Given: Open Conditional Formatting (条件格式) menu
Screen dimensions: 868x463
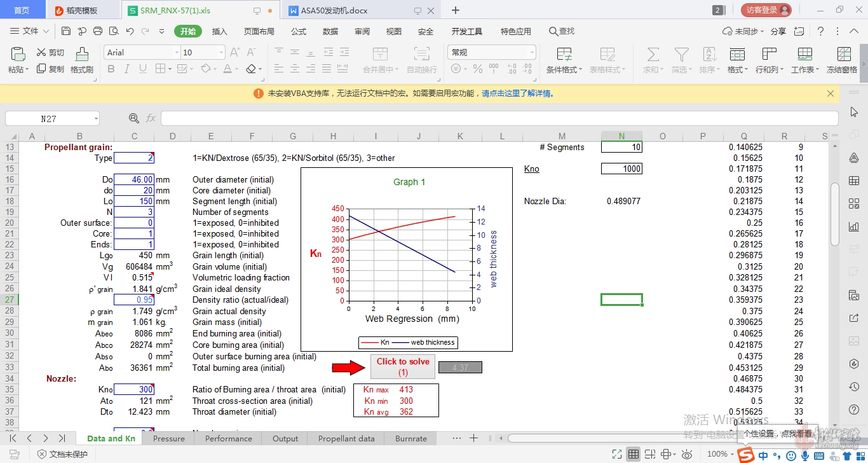Looking at the screenshot, I should (x=564, y=61).
